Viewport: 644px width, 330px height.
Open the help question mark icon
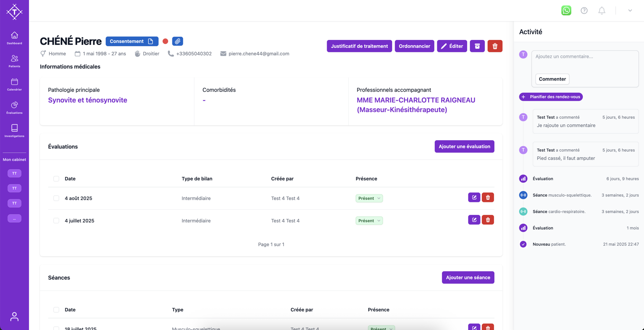[x=584, y=10]
